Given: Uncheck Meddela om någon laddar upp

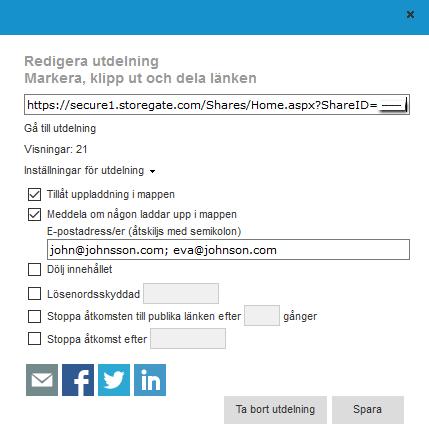Looking at the screenshot, I should [34, 214].
